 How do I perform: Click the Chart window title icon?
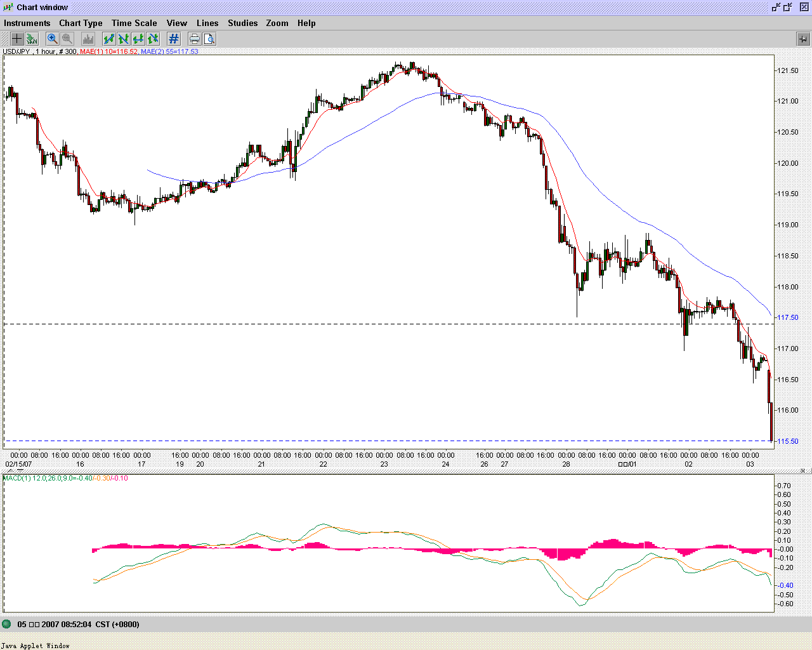pyautogui.click(x=8, y=7)
